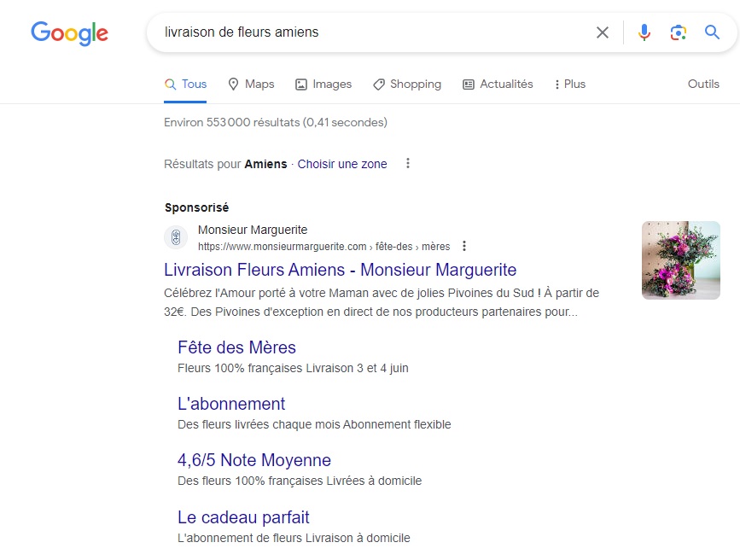Open the Outils search tools
The image size is (740, 560).
703,84
